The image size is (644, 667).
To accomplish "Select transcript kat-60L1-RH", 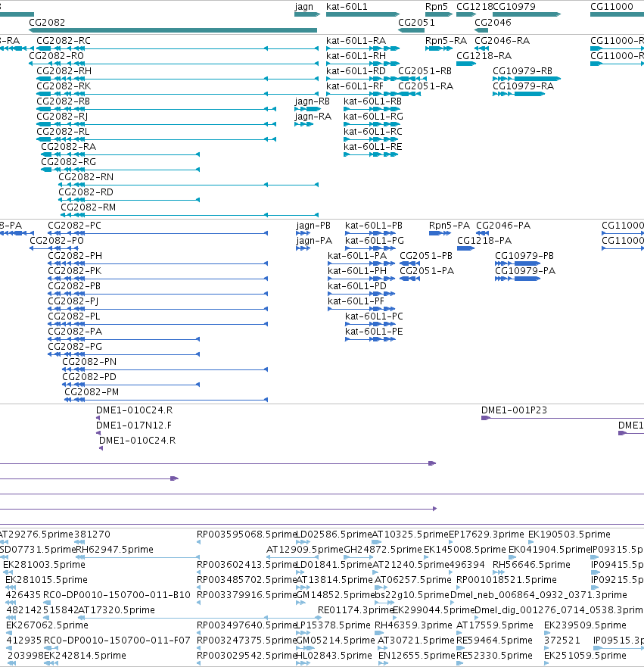I will (x=356, y=56).
